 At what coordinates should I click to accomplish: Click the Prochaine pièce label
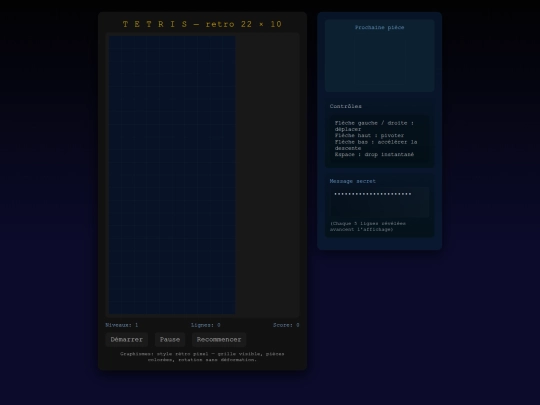(x=380, y=27)
